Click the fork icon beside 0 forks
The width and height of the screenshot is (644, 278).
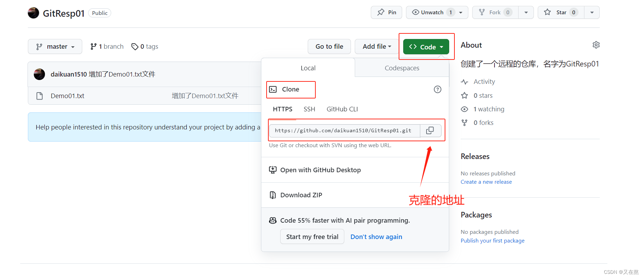click(x=465, y=123)
